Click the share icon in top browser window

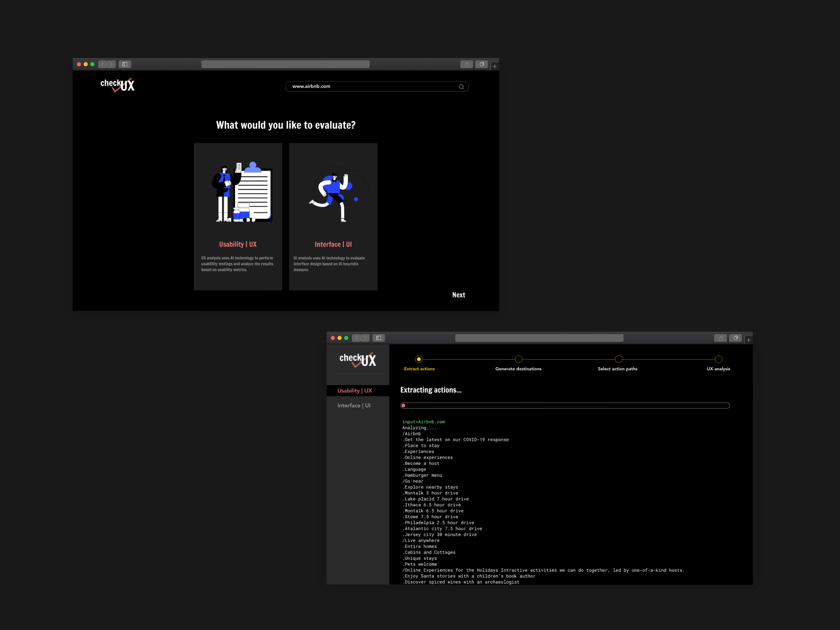coord(467,65)
